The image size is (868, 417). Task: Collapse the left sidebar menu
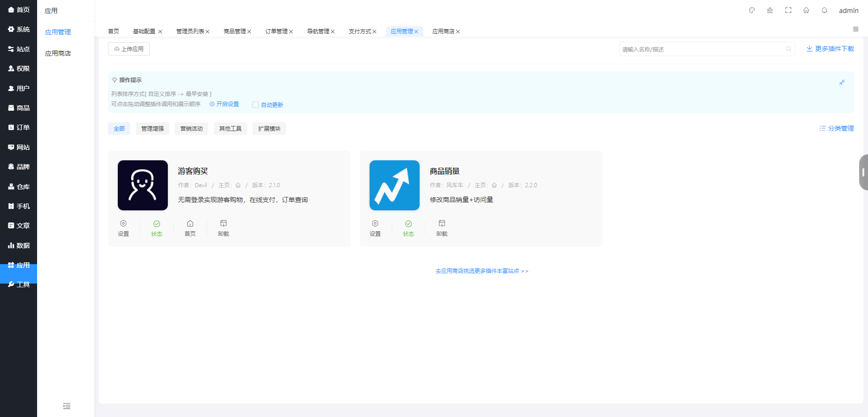(66, 406)
